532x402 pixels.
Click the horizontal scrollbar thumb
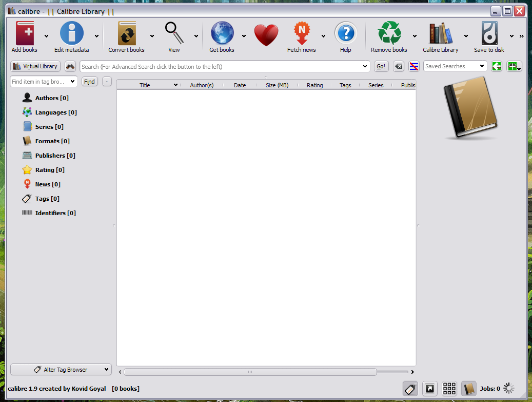click(250, 372)
